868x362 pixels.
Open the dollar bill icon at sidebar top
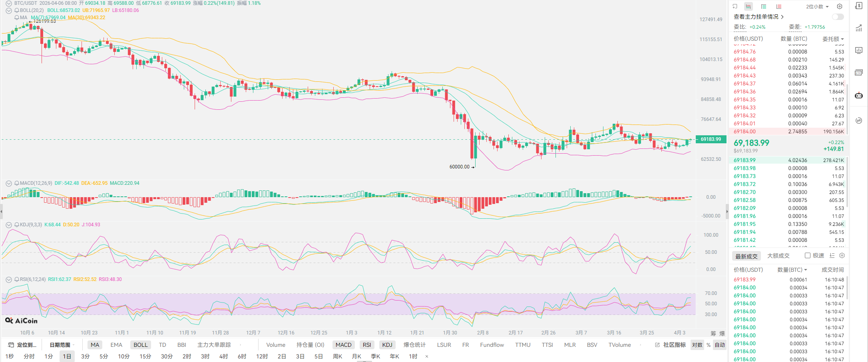[x=858, y=6]
